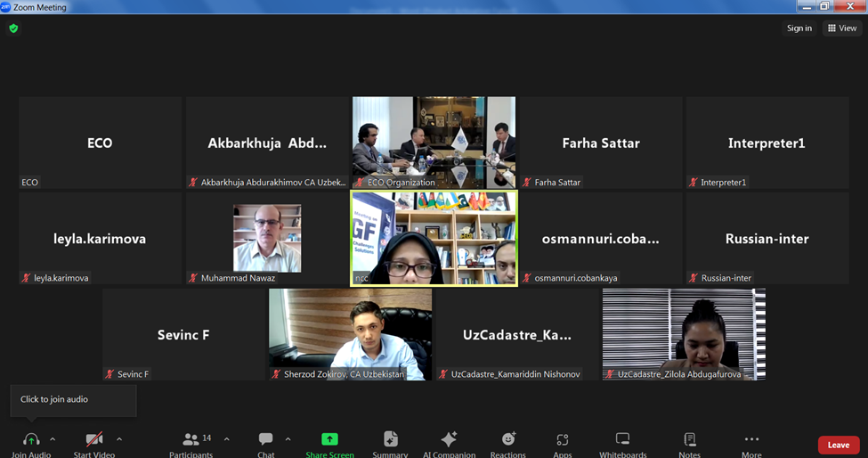868x458 pixels.
Task: Click the Sign in button
Action: (799, 29)
